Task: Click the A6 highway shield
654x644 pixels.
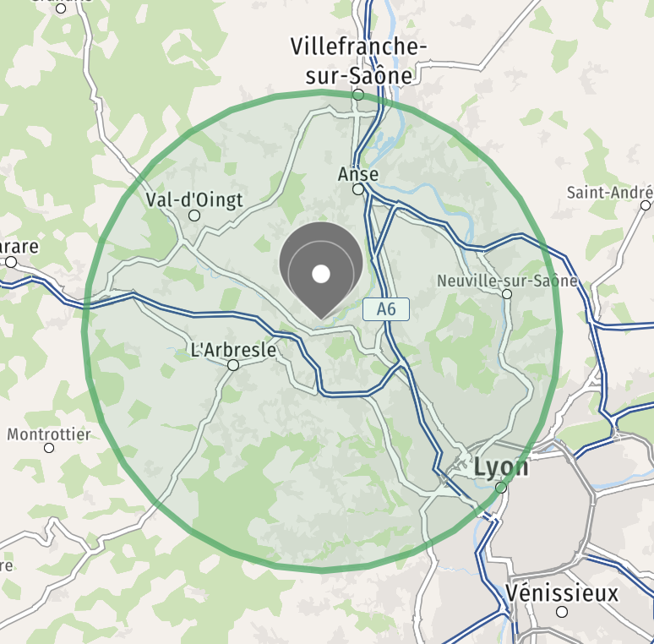Action: [x=386, y=309]
